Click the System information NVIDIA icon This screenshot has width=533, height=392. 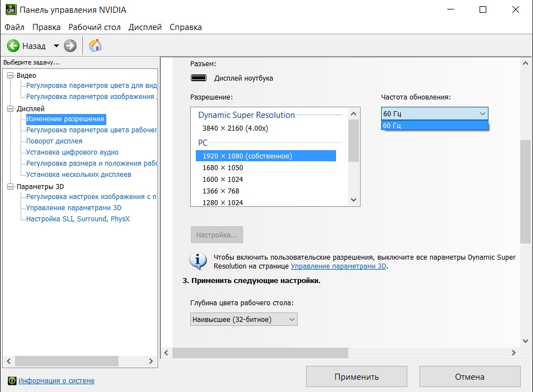tap(12, 381)
